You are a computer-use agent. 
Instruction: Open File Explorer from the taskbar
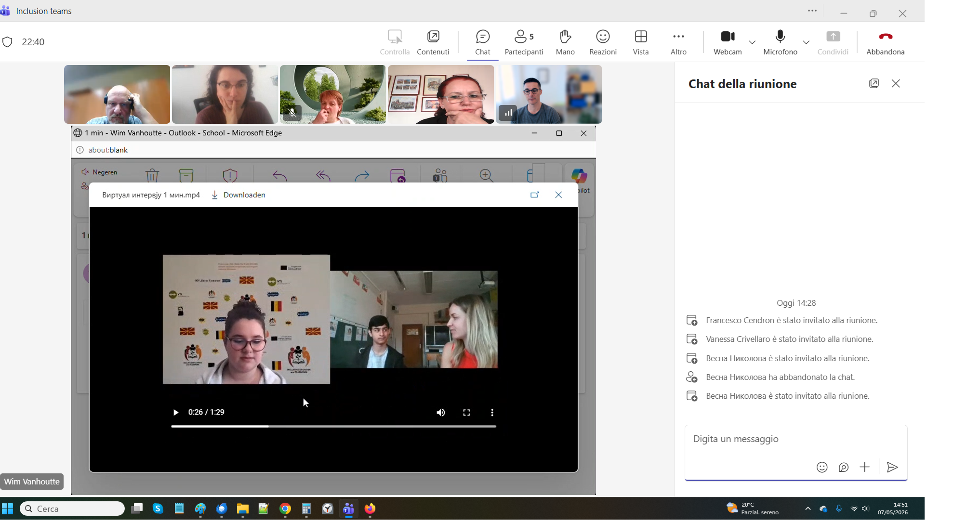[242, 509]
